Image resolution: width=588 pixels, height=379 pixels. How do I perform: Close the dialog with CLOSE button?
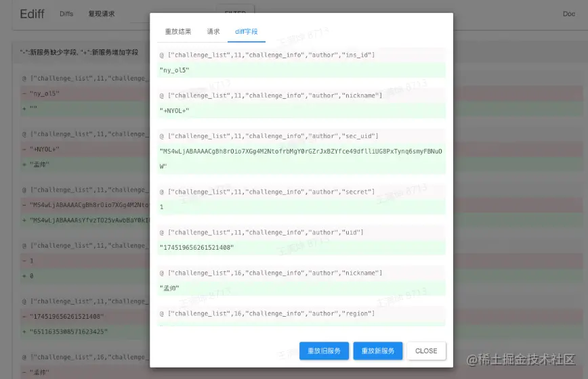click(426, 351)
